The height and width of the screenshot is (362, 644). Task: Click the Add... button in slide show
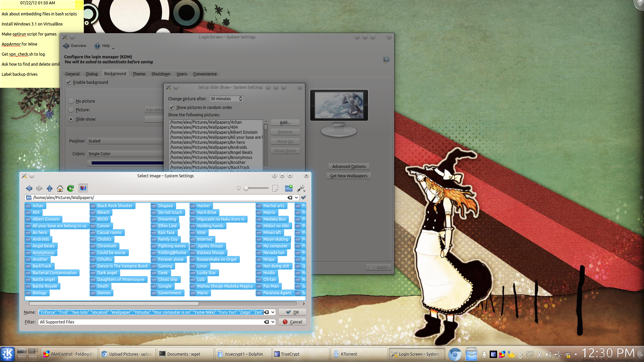[x=285, y=123]
